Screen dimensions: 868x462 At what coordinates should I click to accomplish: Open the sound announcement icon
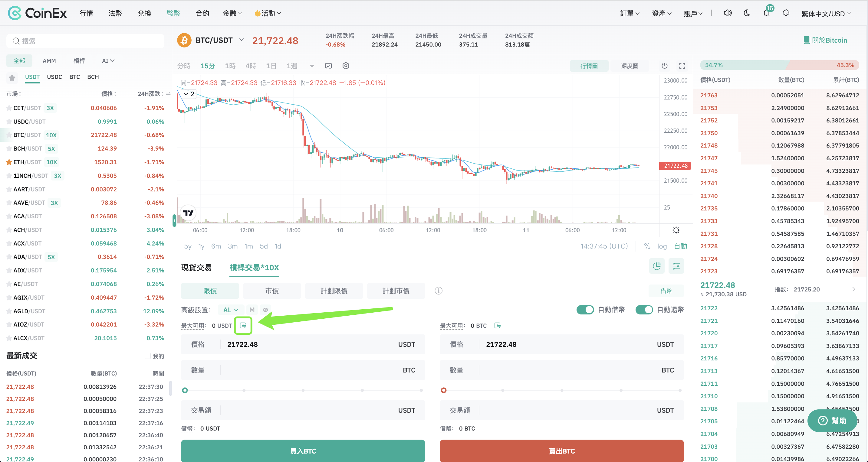(728, 13)
